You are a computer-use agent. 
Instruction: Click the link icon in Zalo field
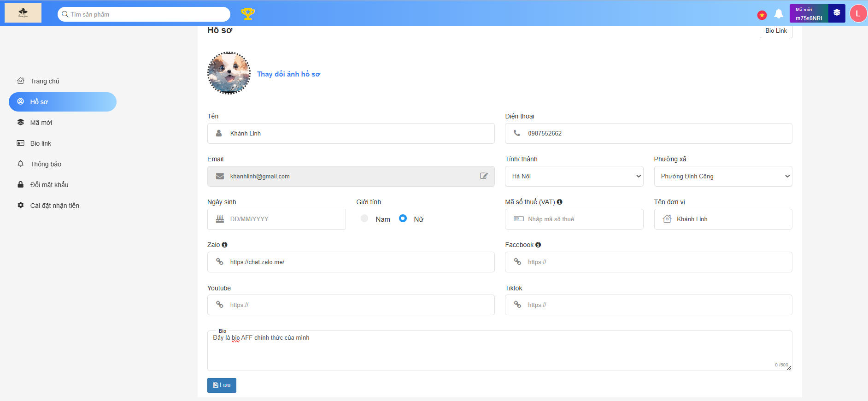pos(220,262)
